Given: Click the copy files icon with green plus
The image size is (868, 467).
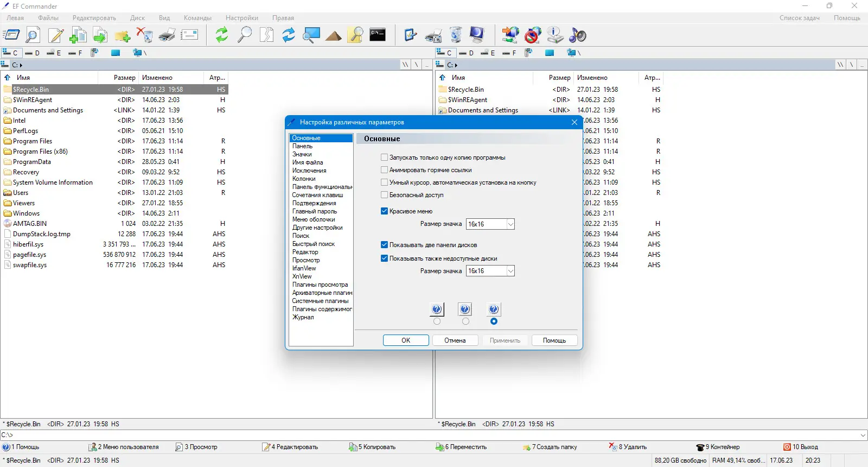Looking at the screenshot, I should (x=78, y=35).
